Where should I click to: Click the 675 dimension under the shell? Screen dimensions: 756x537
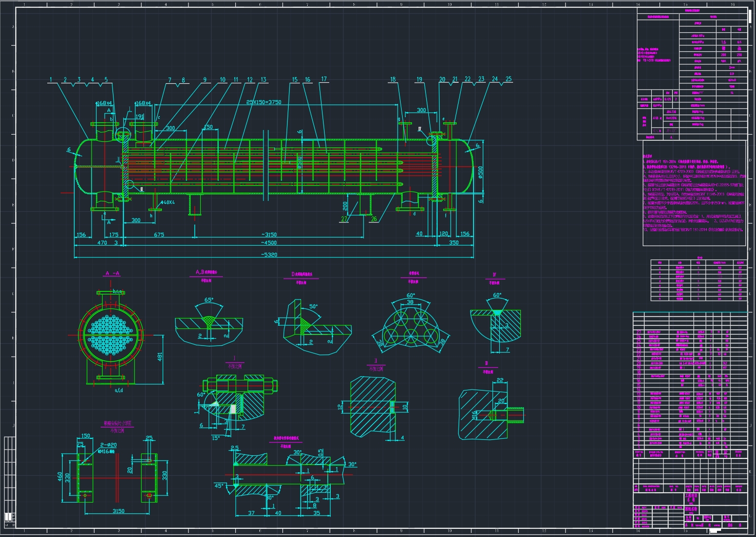(x=159, y=234)
